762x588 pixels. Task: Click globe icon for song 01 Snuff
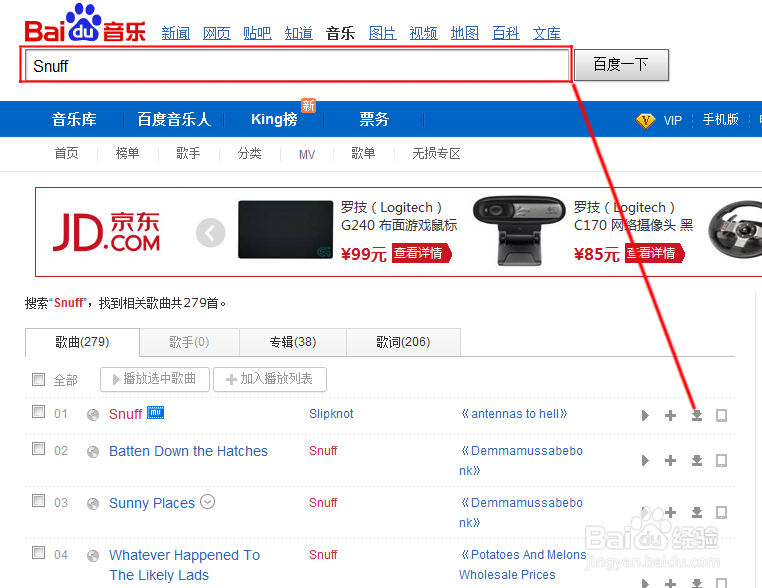pyautogui.click(x=93, y=415)
